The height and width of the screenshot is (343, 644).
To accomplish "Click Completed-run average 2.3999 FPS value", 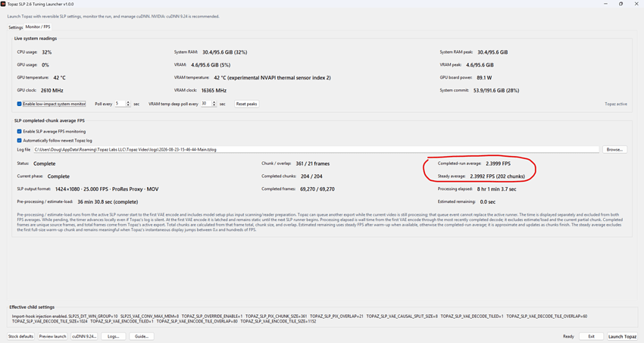I will point(499,164).
